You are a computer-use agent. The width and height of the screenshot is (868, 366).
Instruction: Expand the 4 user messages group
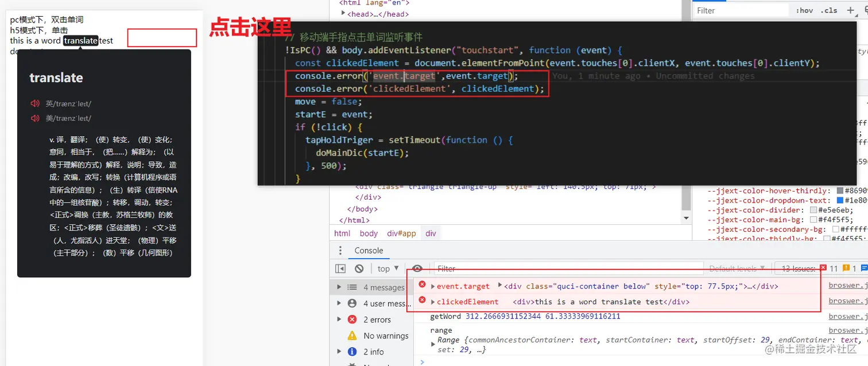[x=339, y=303]
